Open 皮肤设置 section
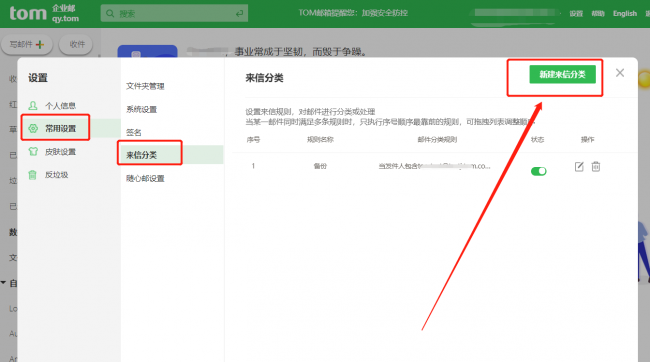 (x=60, y=152)
